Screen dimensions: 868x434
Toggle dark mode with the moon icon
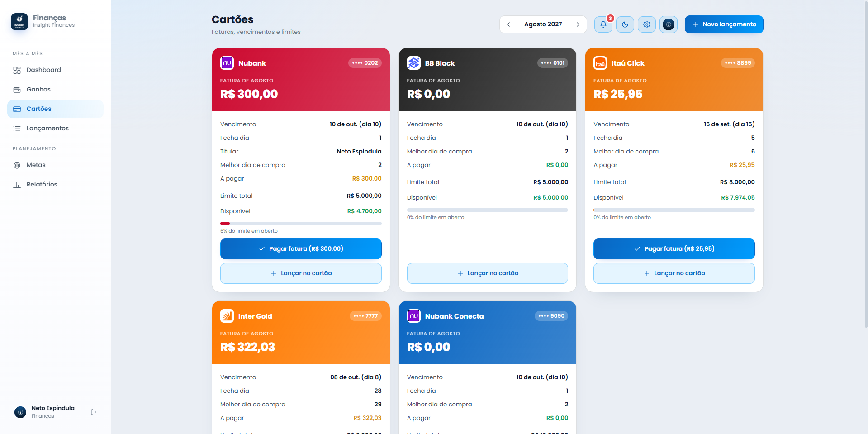point(625,24)
